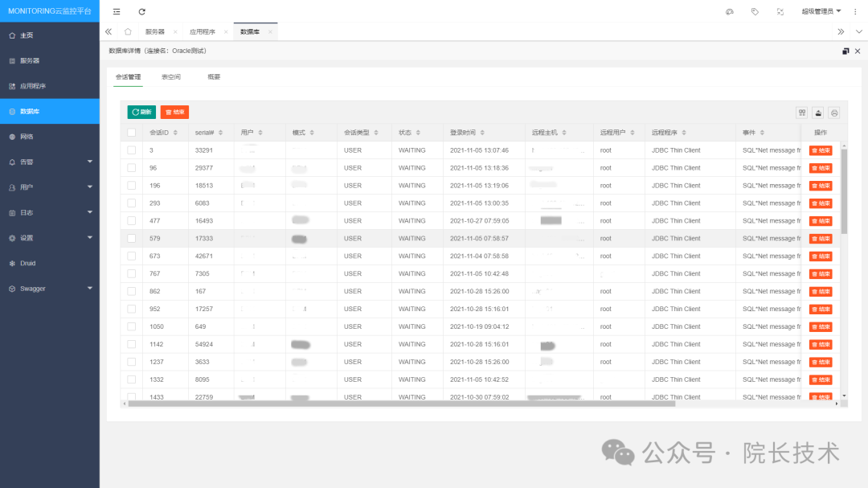
Task: Open the 主页 sidebar item
Action: [x=50, y=35]
